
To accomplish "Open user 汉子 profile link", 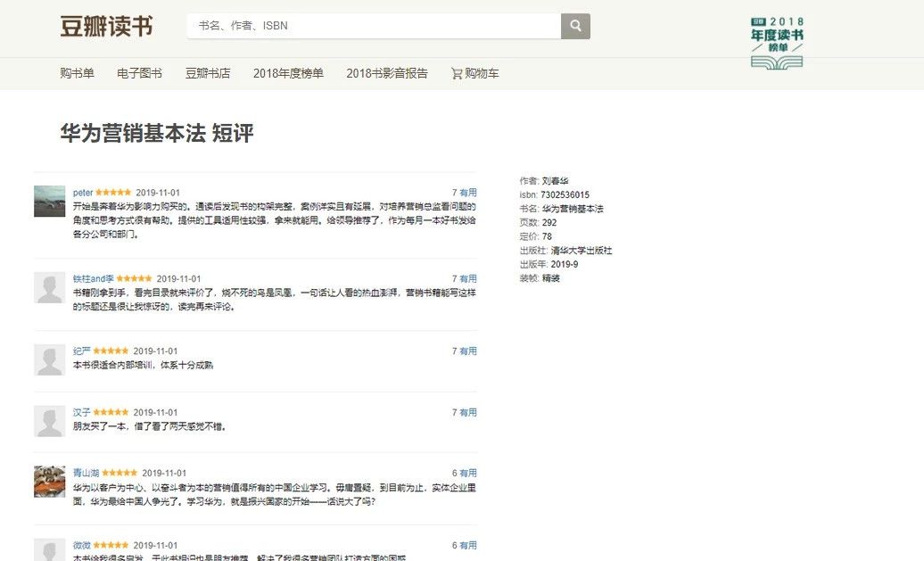I will coord(82,412).
